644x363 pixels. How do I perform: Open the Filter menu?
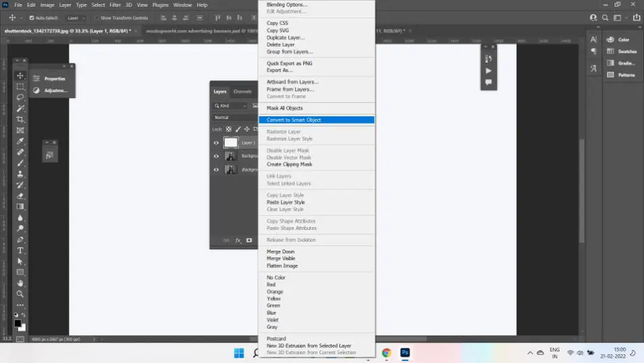click(x=115, y=5)
